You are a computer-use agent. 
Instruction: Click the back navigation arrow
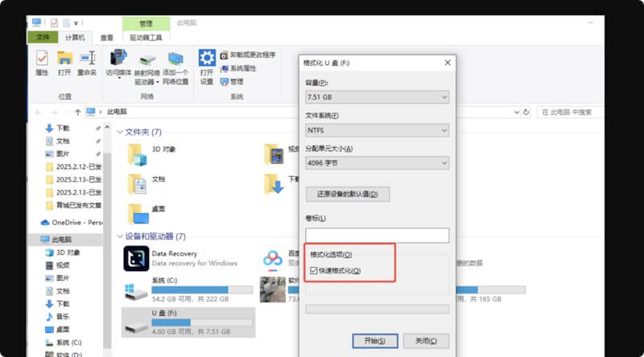(39, 112)
